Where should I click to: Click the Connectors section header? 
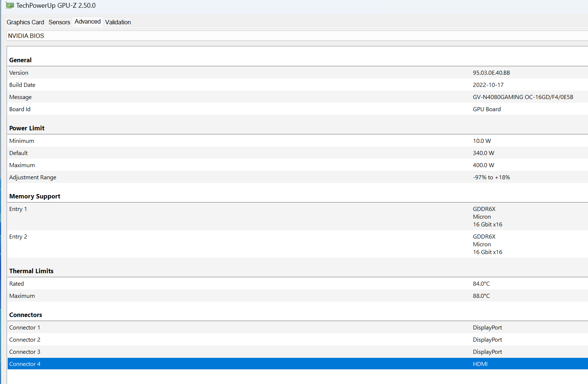pyautogui.click(x=26, y=315)
